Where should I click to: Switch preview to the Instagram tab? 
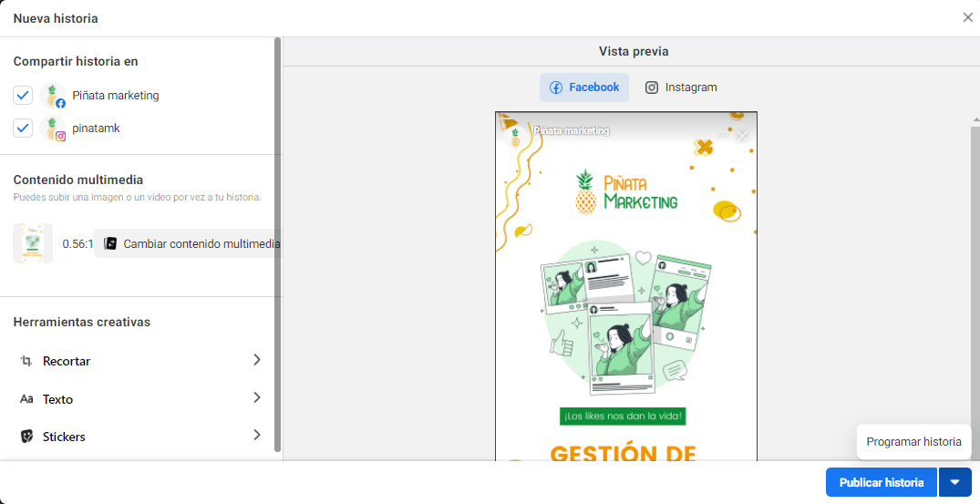(681, 87)
